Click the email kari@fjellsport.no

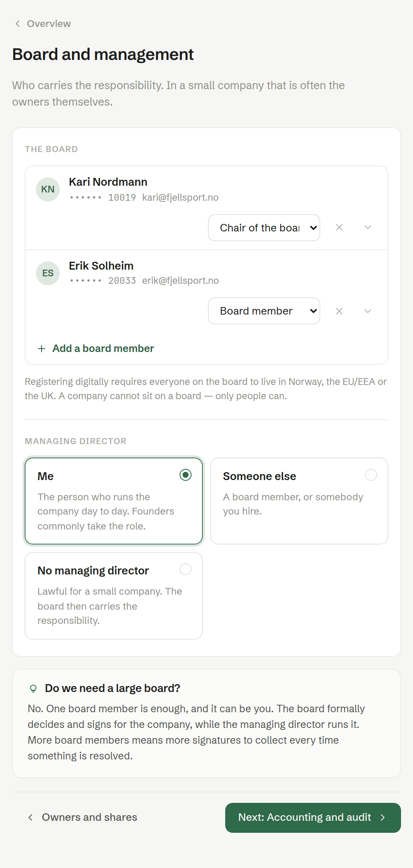click(x=180, y=197)
